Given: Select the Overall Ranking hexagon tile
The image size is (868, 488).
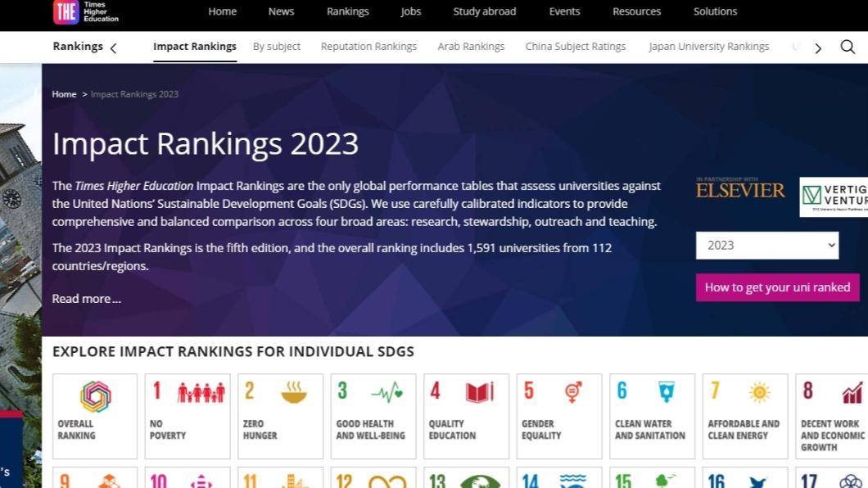Looking at the screenshot, I should tap(95, 416).
